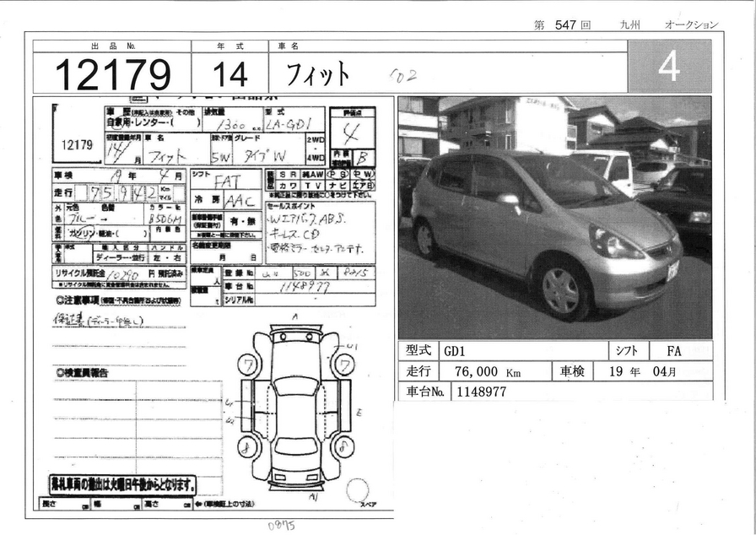The image size is (756, 535).
Task: Click the handwritten number 0875 at bottom
Action: (x=281, y=526)
